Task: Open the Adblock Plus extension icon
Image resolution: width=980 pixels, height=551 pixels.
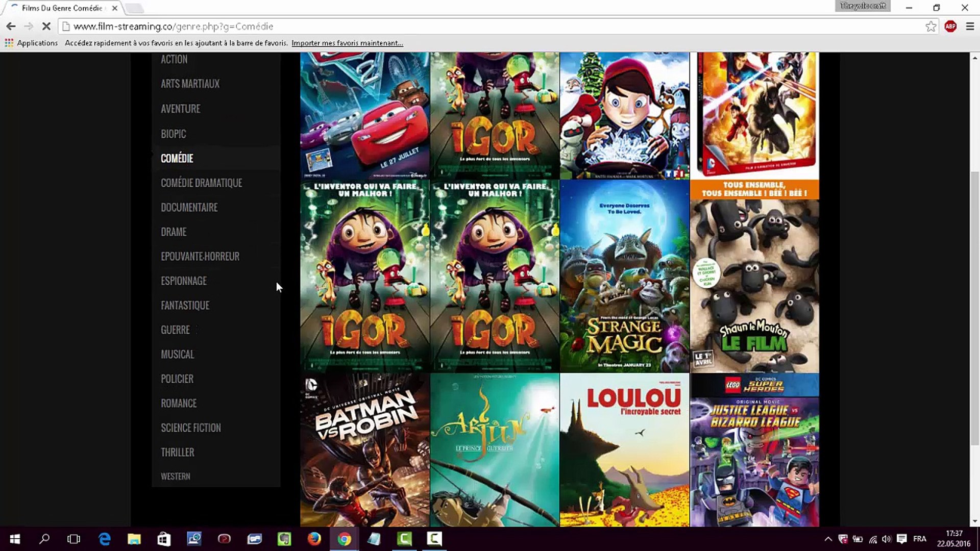Action: pyautogui.click(x=950, y=27)
